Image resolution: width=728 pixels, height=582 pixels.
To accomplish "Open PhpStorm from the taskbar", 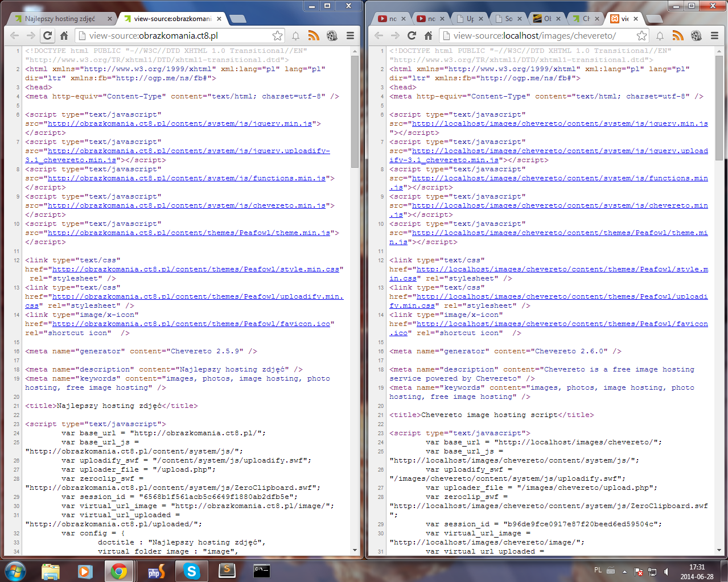I will [156, 571].
